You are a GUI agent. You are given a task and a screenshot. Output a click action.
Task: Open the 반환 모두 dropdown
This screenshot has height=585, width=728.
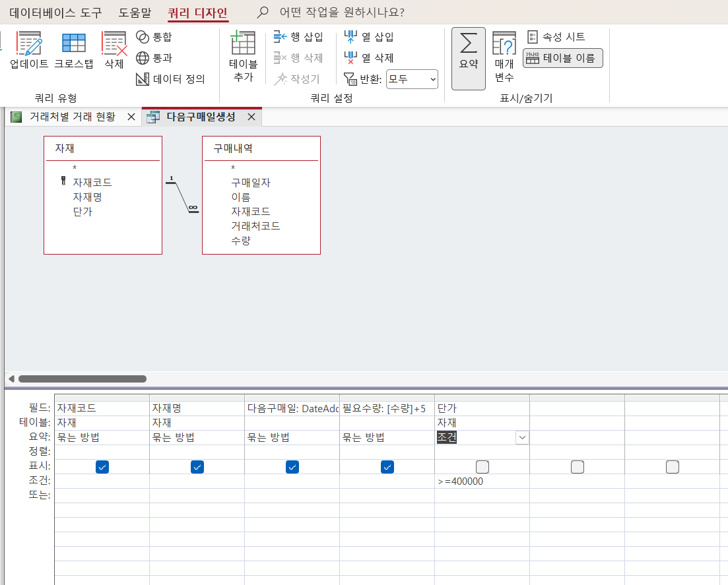pos(412,79)
